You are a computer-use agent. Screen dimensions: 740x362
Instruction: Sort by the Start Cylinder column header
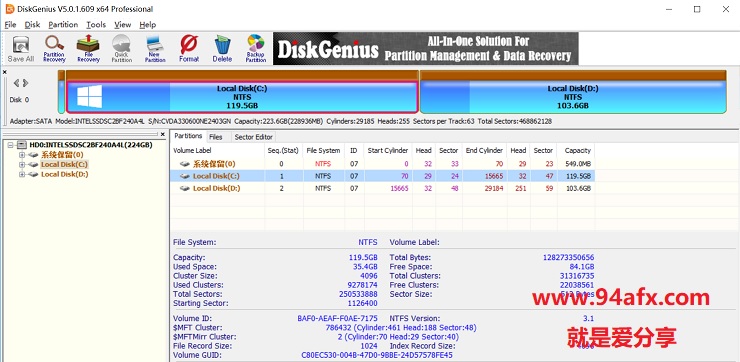pyautogui.click(x=387, y=151)
